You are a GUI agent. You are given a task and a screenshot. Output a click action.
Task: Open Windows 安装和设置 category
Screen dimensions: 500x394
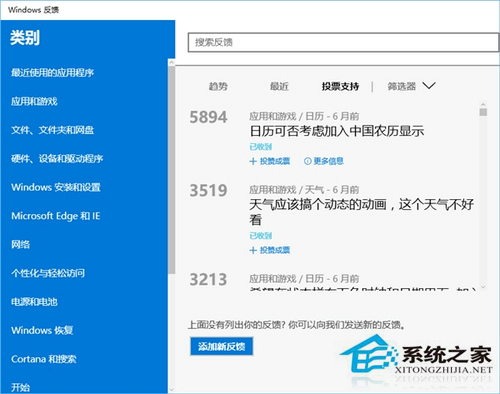pyautogui.click(x=56, y=187)
